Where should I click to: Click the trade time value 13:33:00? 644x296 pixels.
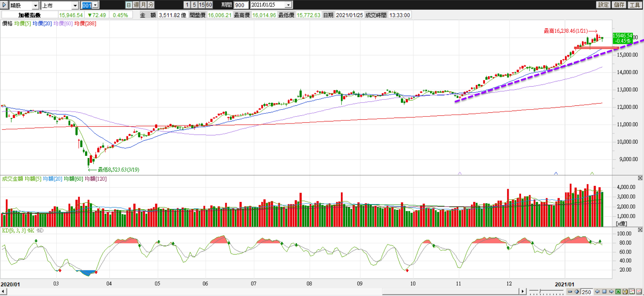[400, 15]
